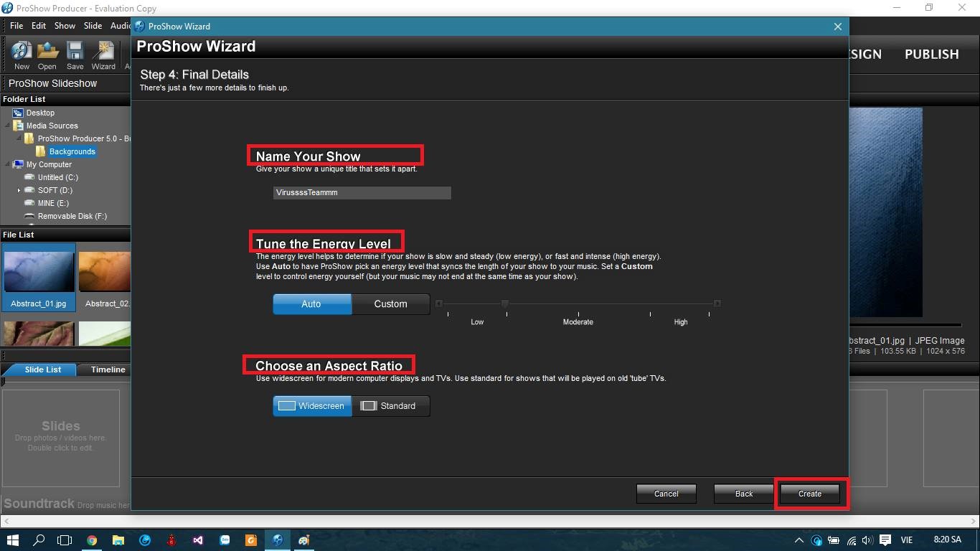Select the Auto energy level option
This screenshot has height=551, width=980.
click(x=312, y=304)
